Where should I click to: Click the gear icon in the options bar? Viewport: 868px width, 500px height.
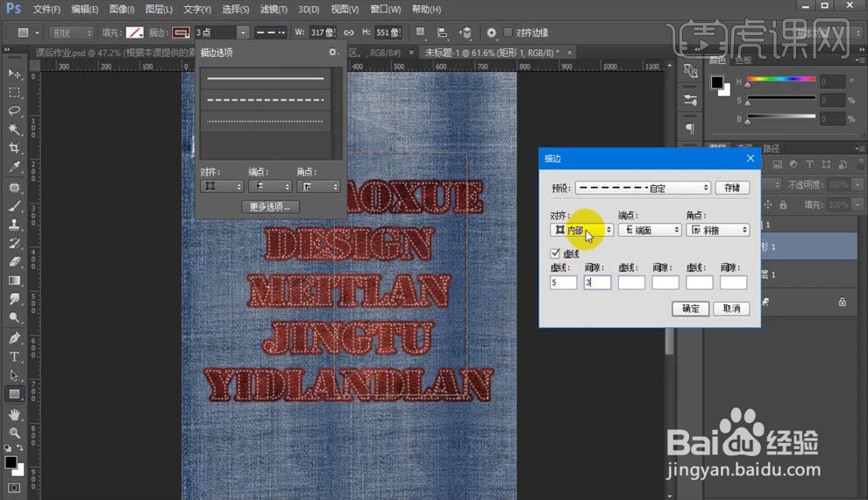click(491, 32)
